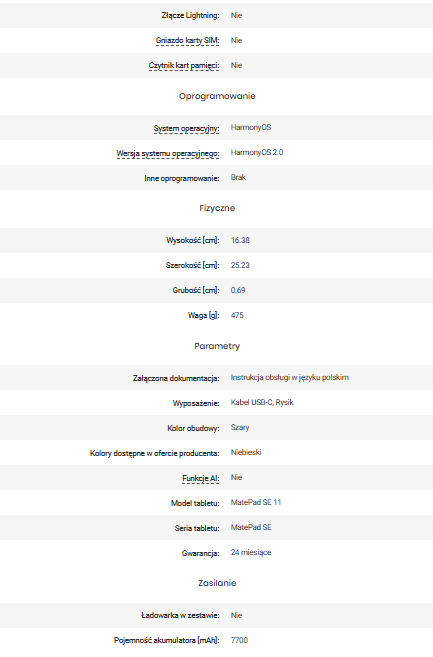Screen dimensions: 433x657
Task: Click the Gniazdo karty SIM label
Action: [x=187, y=41]
